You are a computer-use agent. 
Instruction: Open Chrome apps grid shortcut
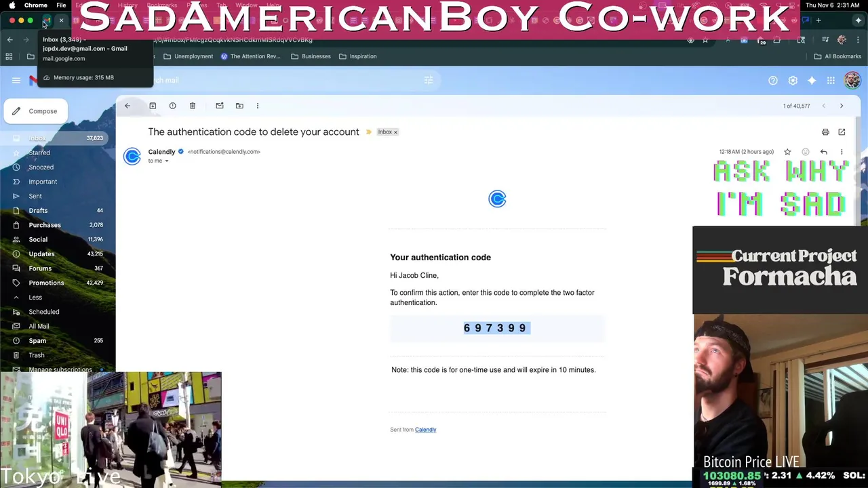point(9,56)
